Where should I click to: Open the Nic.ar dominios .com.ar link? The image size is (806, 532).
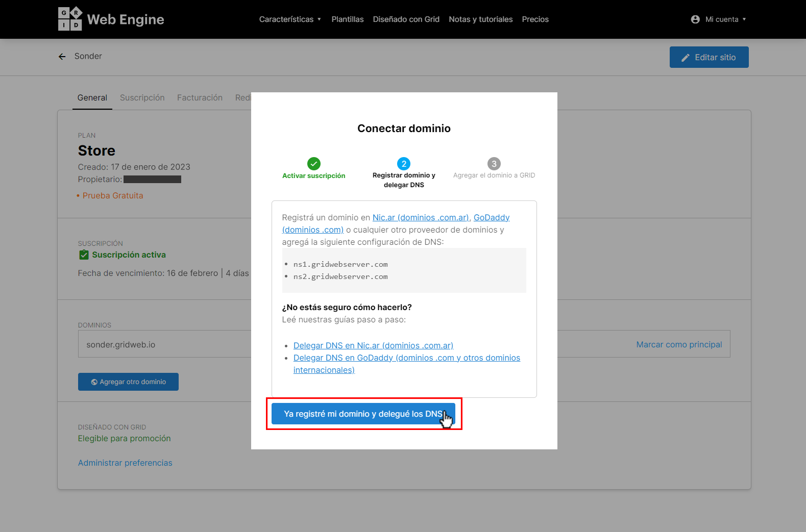(422, 217)
